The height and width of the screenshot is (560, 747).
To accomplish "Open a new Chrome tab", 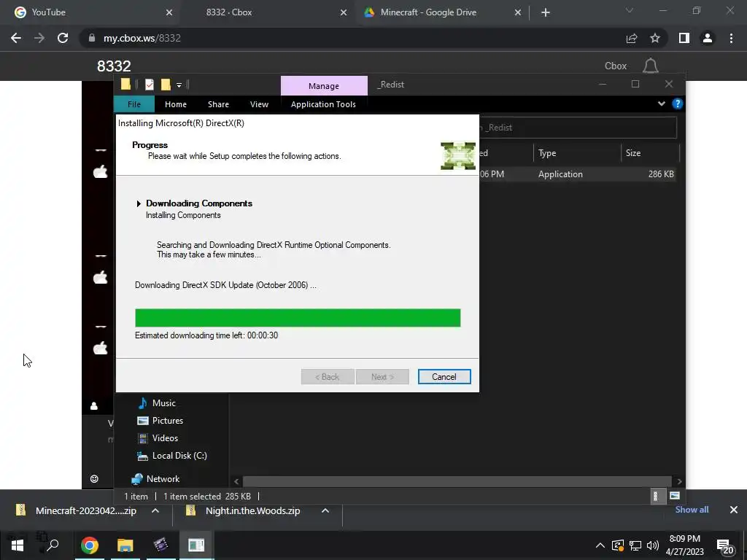I will click(546, 12).
